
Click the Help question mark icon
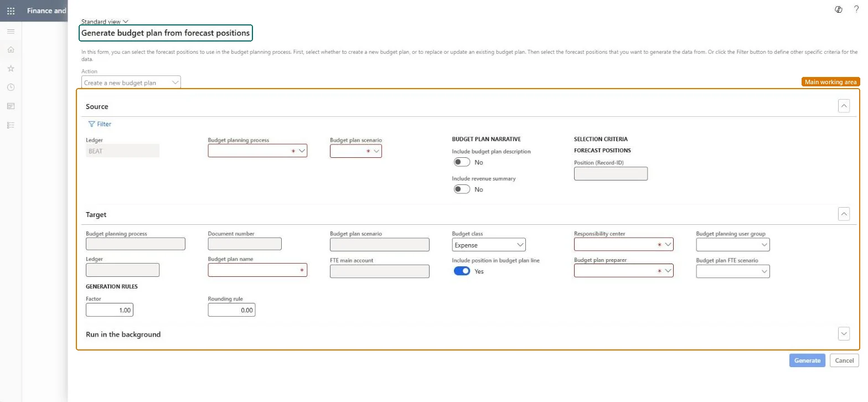click(x=856, y=9)
